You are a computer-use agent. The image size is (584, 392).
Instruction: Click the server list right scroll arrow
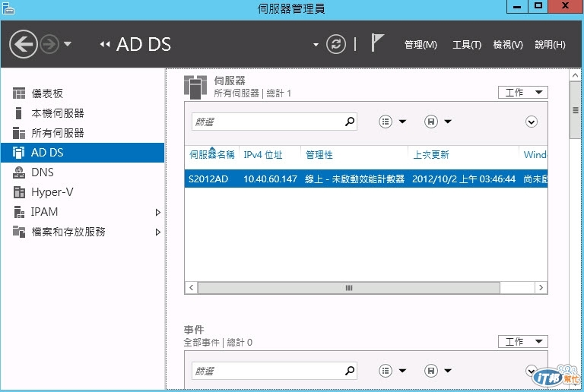click(x=541, y=287)
